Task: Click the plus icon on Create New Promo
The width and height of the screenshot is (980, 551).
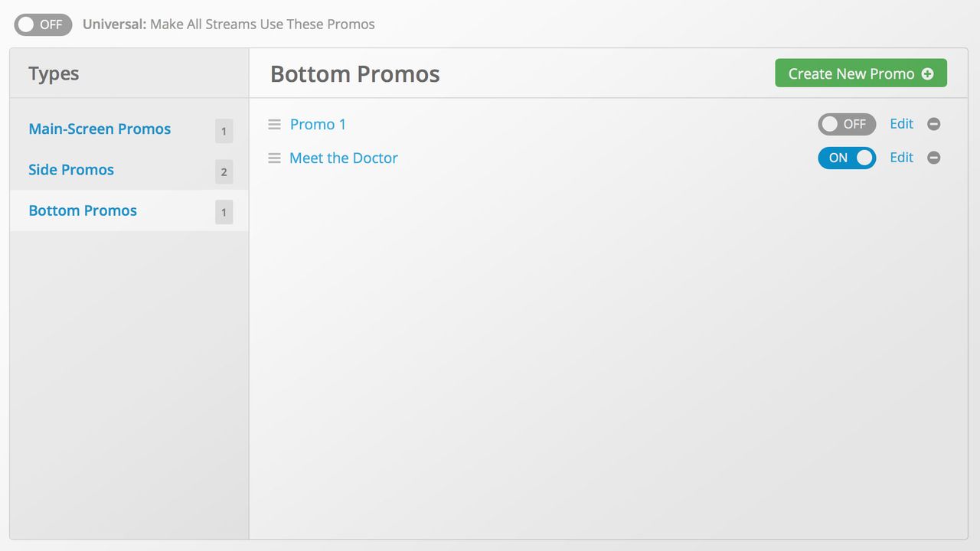Action: 928,73
